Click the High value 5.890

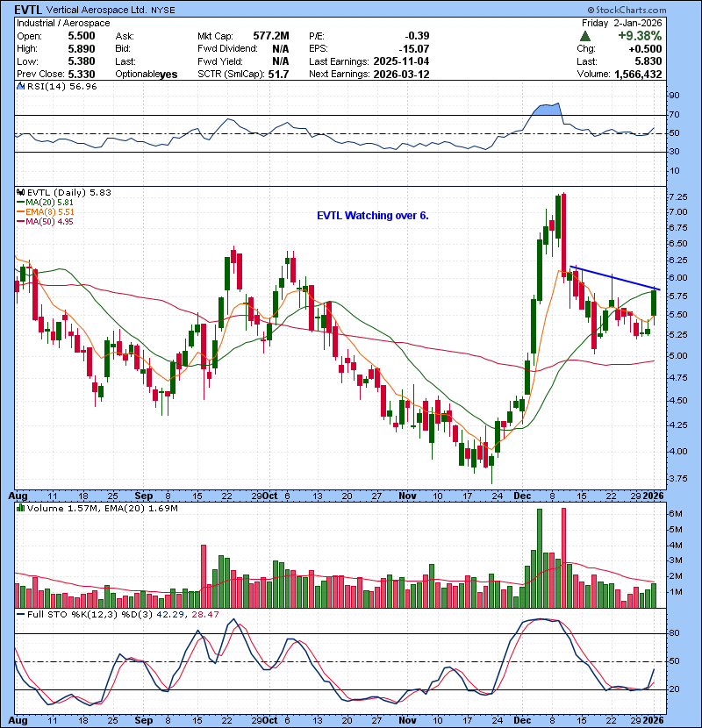coord(82,49)
